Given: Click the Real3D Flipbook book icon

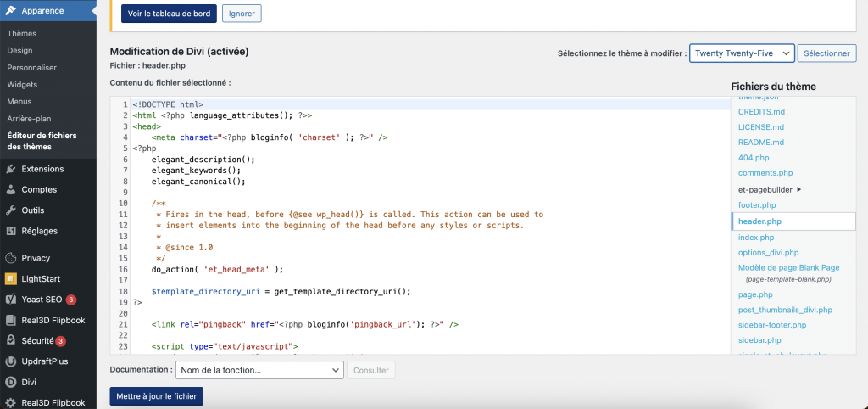Looking at the screenshot, I should point(10,321).
